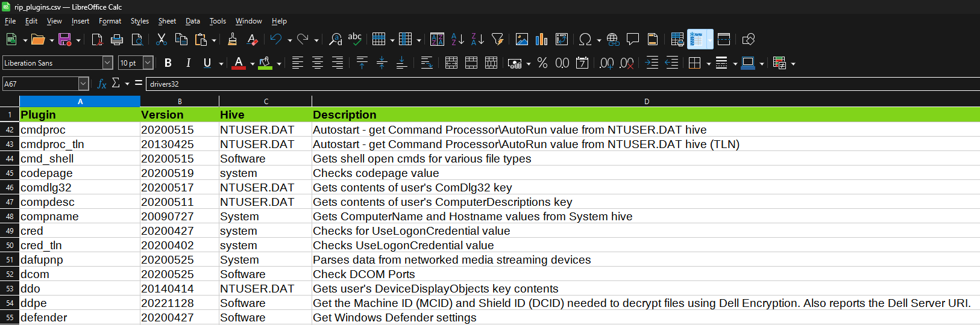Open the font size dropdown
This screenshot has height=325, width=980.
tap(148, 63)
